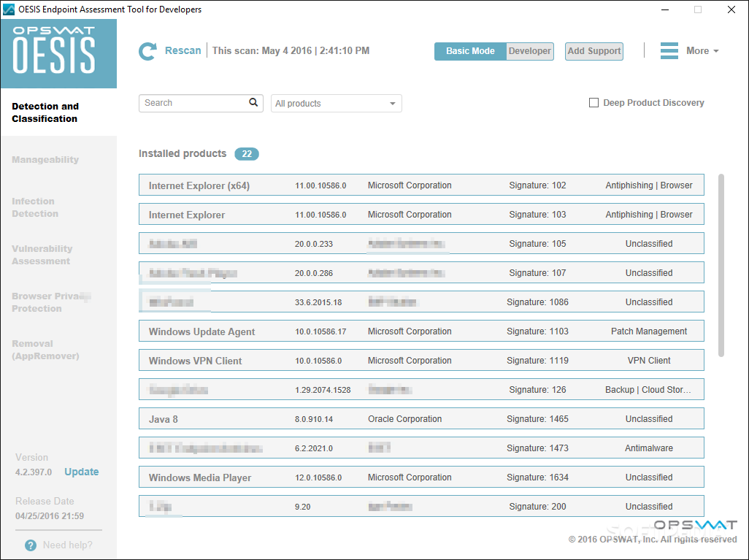Viewport: 749px width, 560px height.
Task: Select the Windows Update Agent row
Action: tap(421, 331)
